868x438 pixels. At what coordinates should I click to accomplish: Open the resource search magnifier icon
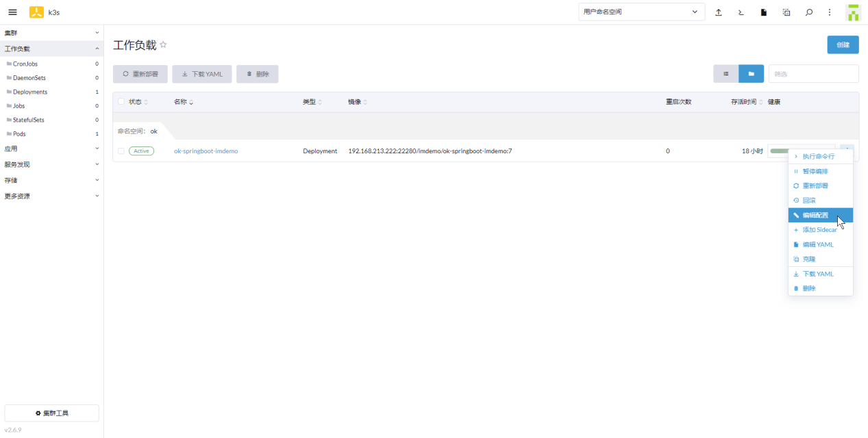pyautogui.click(x=809, y=12)
